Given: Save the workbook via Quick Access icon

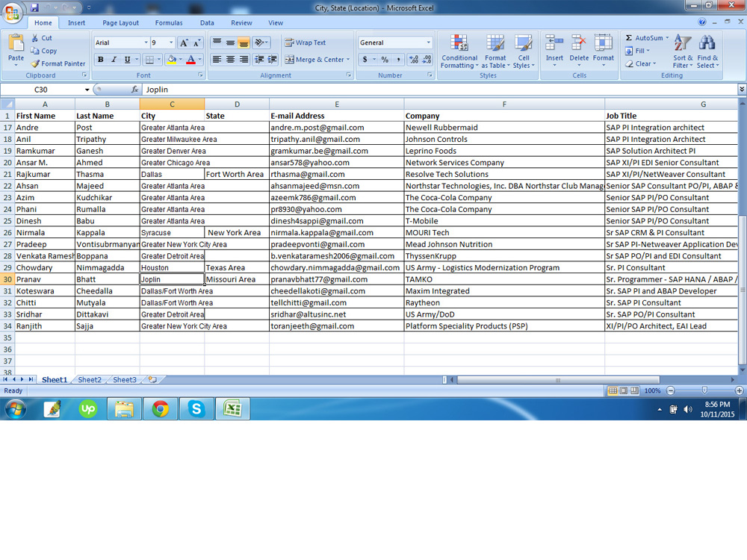Looking at the screenshot, I should [x=34, y=7].
